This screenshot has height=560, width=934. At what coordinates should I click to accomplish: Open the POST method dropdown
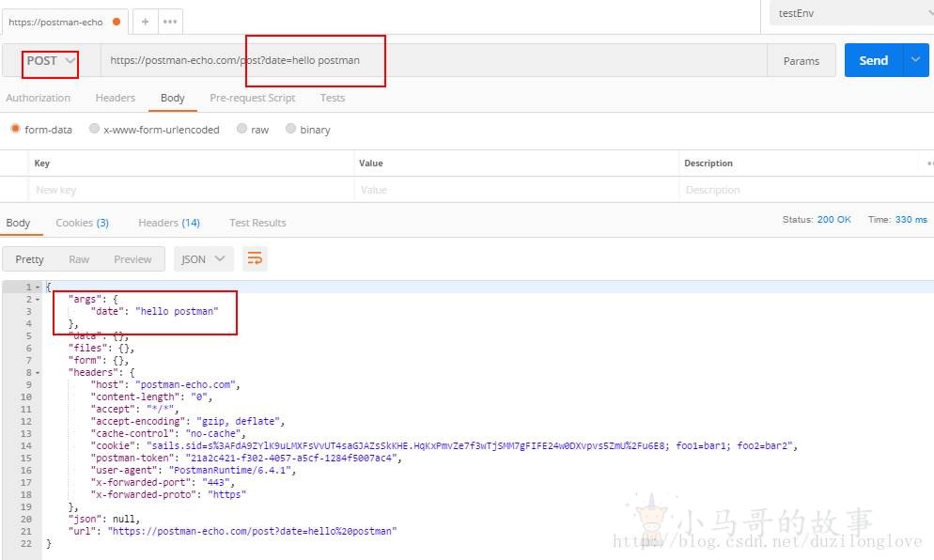click(51, 61)
